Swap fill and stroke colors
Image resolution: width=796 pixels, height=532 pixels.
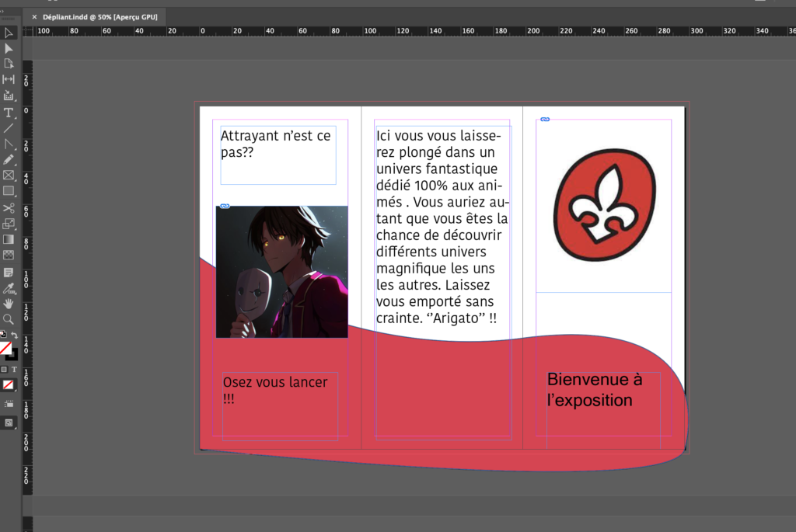(x=14, y=335)
